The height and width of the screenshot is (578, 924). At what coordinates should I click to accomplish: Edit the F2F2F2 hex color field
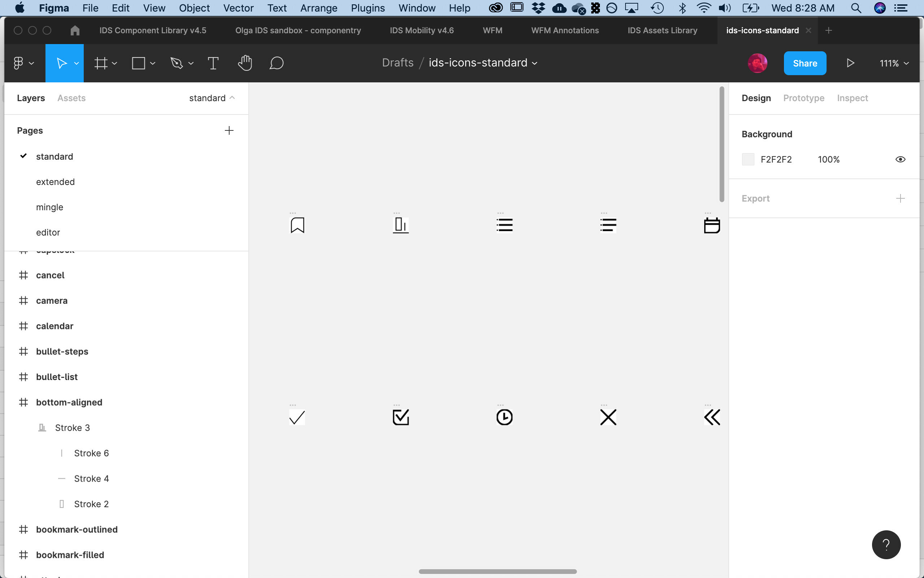[776, 159]
